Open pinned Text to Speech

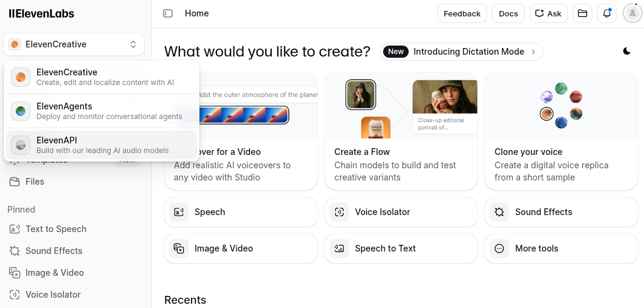74,229
